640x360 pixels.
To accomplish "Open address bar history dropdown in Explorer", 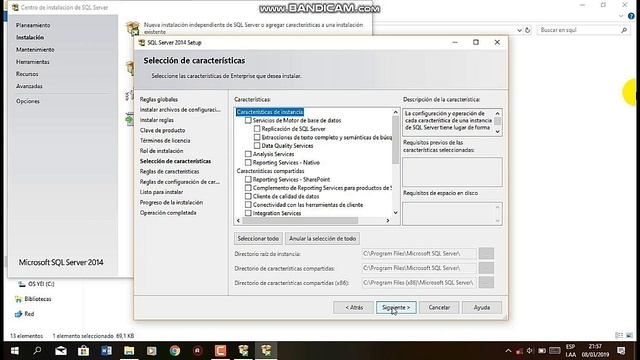I will [519, 30].
